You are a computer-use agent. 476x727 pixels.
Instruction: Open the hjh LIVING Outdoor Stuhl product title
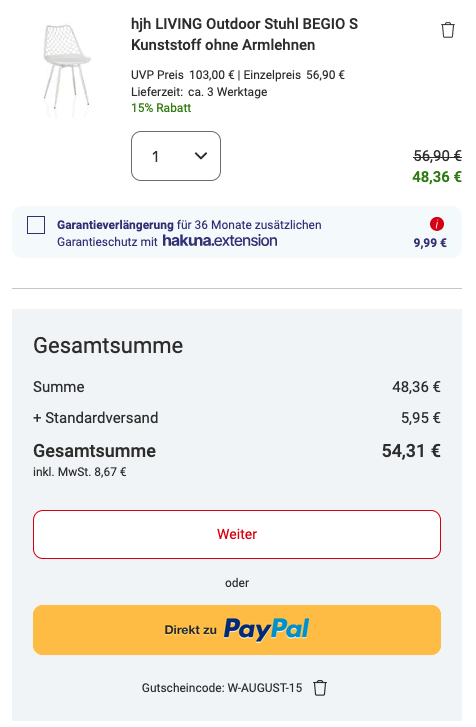[x=244, y=34]
